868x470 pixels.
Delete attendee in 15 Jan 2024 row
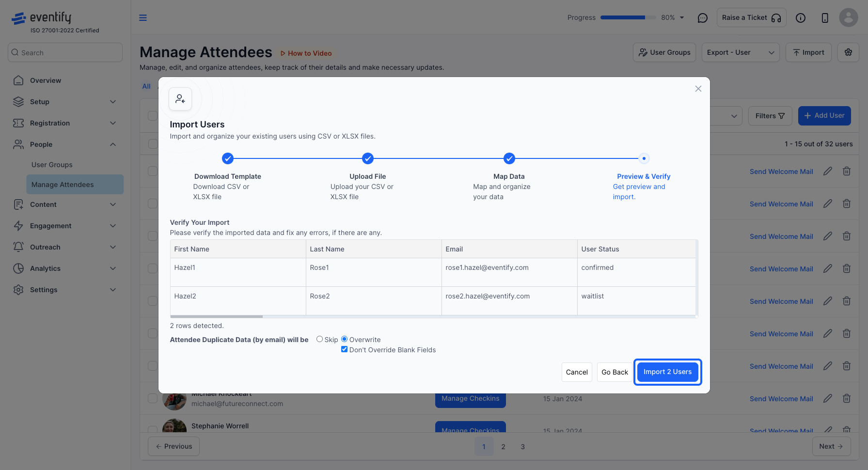tap(847, 398)
